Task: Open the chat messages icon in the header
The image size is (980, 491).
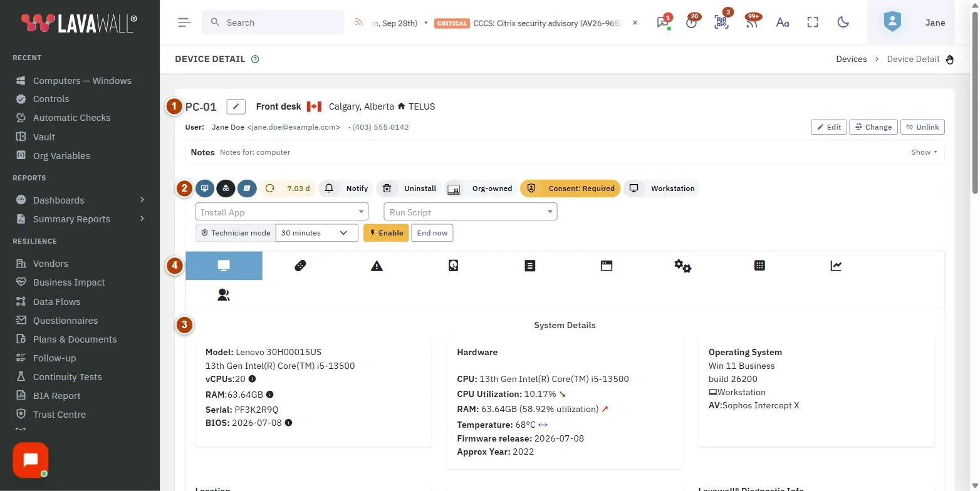Action: pos(662,23)
